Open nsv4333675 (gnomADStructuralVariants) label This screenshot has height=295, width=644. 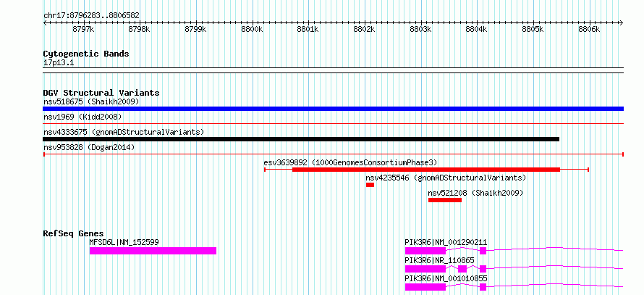click(x=124, y=132)
